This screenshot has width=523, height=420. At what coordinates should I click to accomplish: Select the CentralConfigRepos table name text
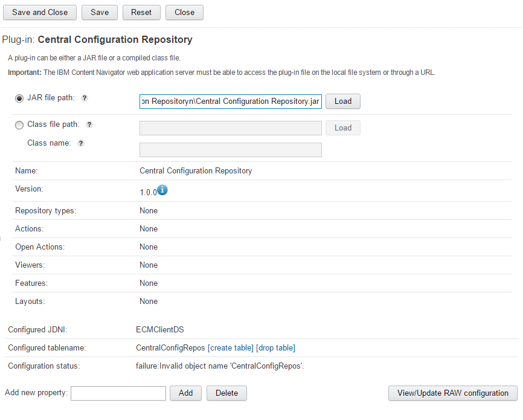[x=170, y=348]
